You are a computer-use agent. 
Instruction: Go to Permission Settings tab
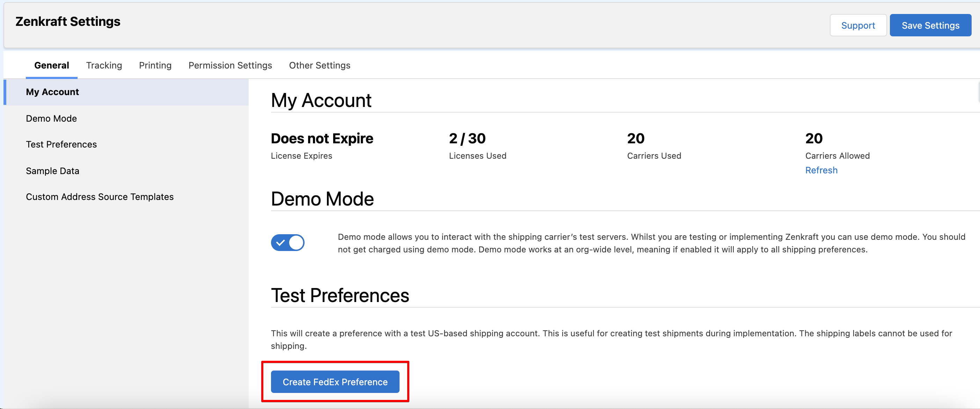230,65
